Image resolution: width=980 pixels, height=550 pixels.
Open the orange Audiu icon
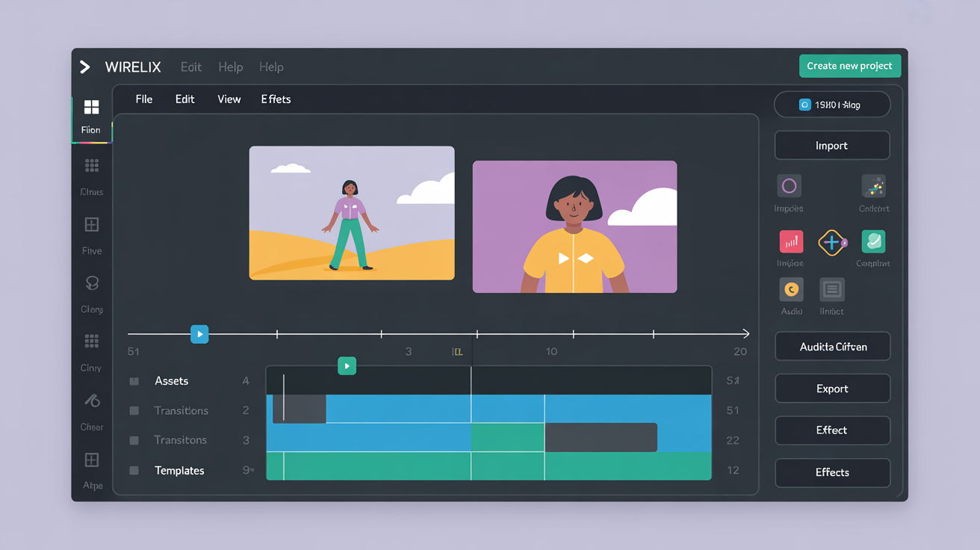(791, 289)
